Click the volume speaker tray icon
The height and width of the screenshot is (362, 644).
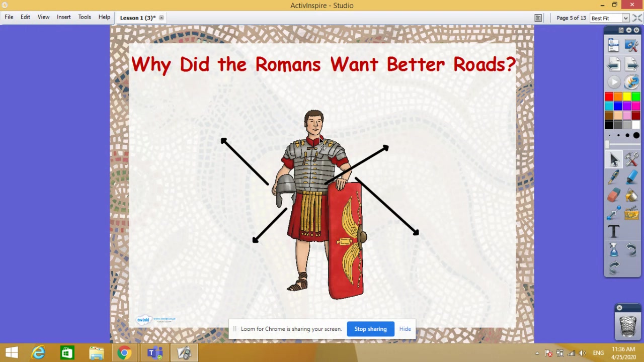[x=582, y=353]
